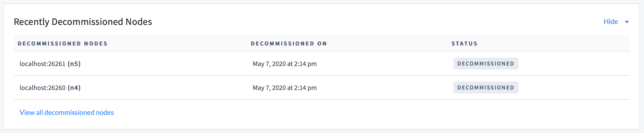Select node address localhost:26260

pyautogui.click(x=43, y=88)
